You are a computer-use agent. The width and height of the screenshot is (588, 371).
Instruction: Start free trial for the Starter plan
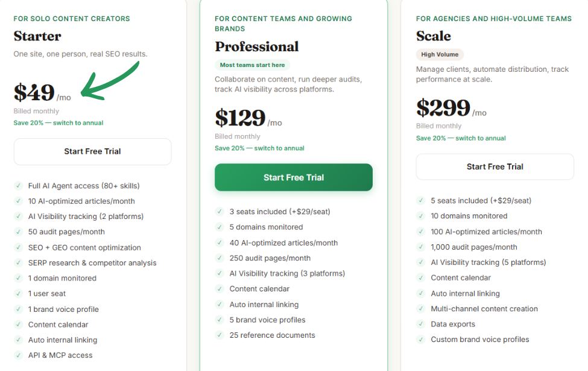pos(92,151)
